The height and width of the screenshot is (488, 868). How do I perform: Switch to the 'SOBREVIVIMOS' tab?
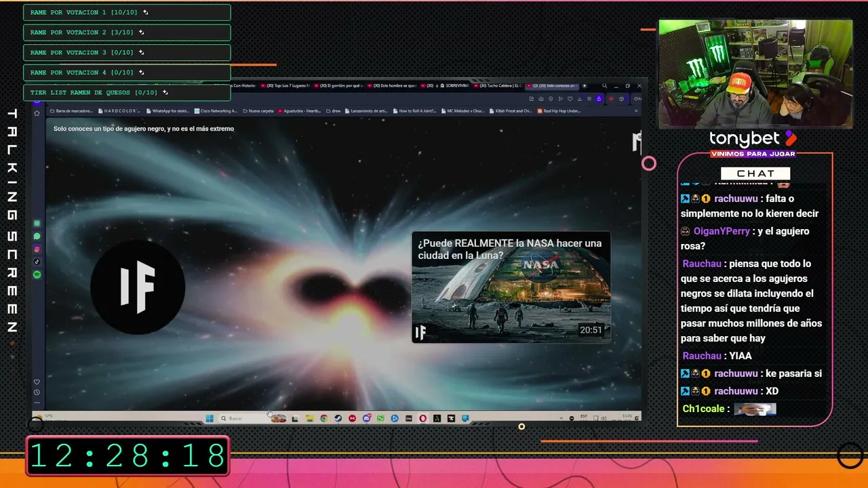tap(445, 86)
